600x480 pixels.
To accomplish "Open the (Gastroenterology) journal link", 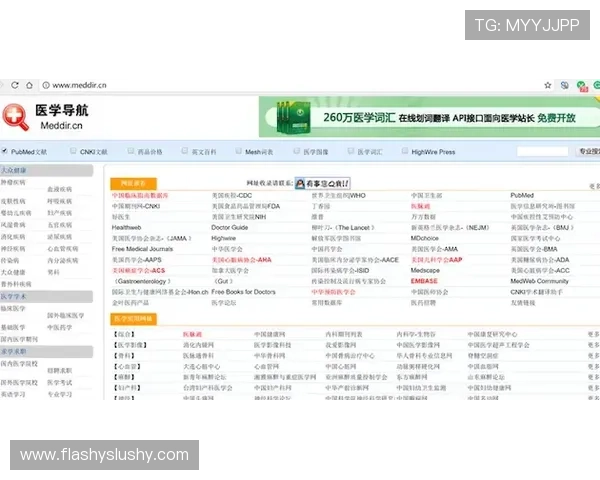I will coord(142,281).
